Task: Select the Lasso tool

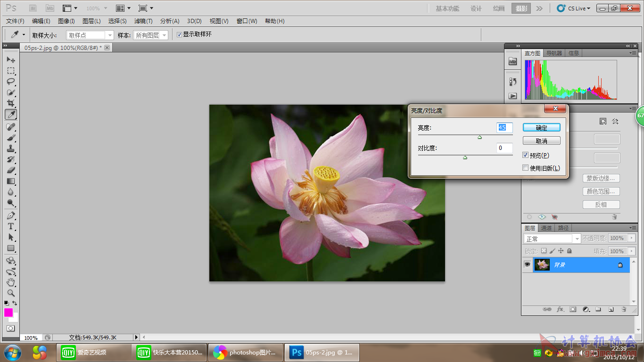Action: coord(11,82)
